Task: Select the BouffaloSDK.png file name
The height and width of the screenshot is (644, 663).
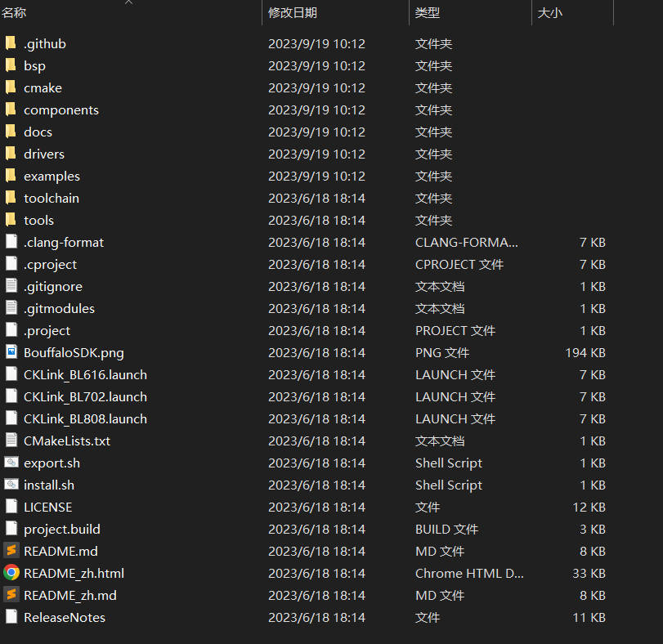Action: pyautogui.click(x=74, y=353)
